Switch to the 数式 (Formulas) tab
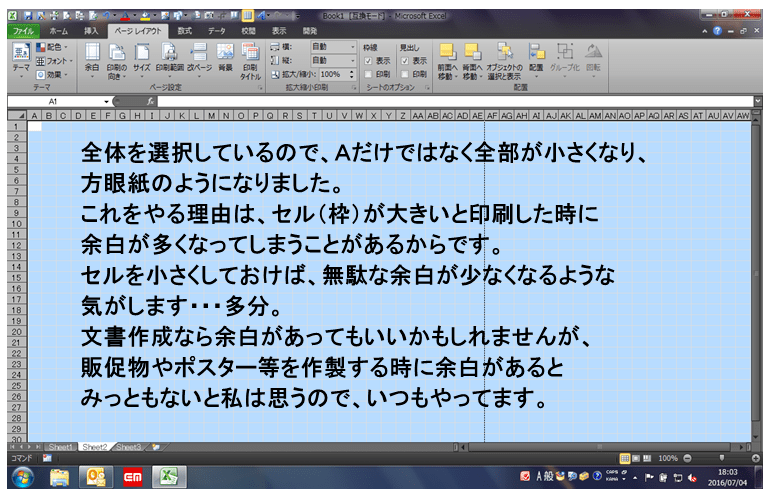Image resolution: width=772 pixels, height=496 pixels. pos(185,31)
